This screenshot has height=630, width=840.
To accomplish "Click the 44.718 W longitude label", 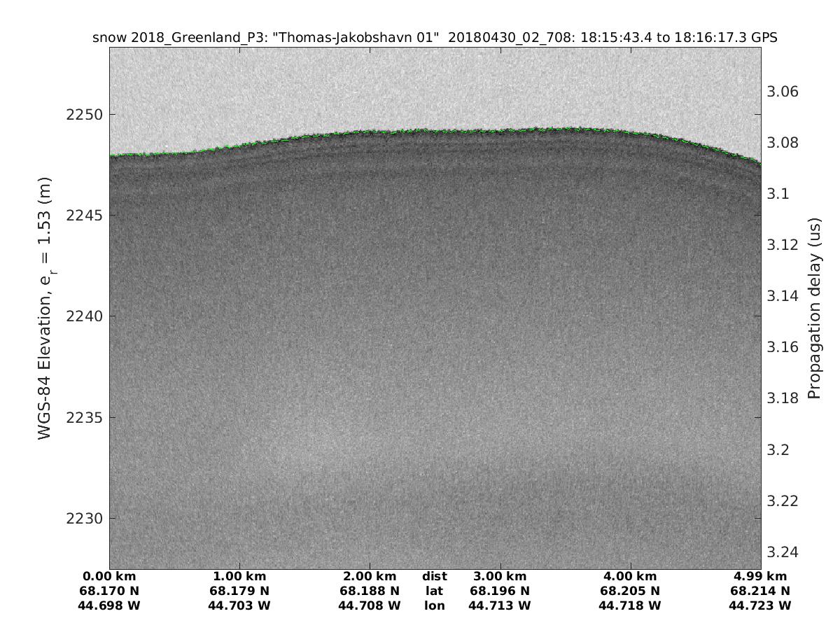I will 630,605.
